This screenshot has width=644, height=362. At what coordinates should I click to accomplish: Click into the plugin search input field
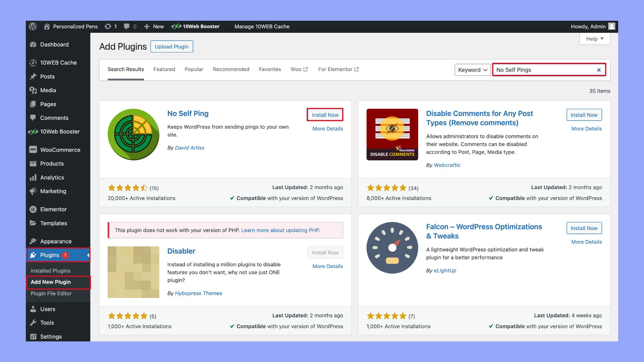click(543, 70)
